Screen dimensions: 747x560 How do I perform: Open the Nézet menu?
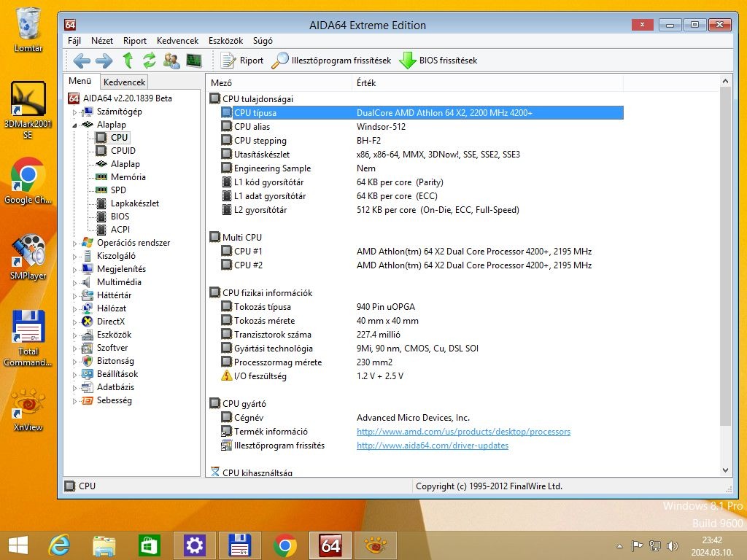pyautogui.click(x=102, y=41)
